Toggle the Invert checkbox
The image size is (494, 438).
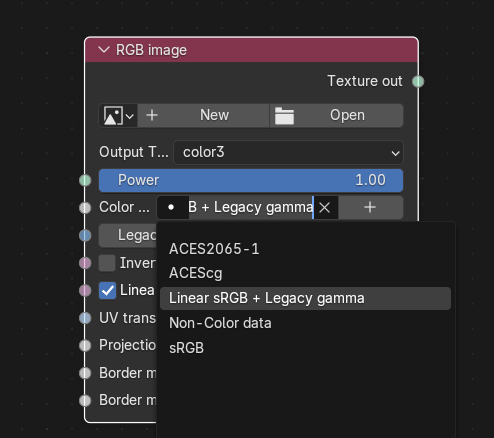click(x=107, y=263)
